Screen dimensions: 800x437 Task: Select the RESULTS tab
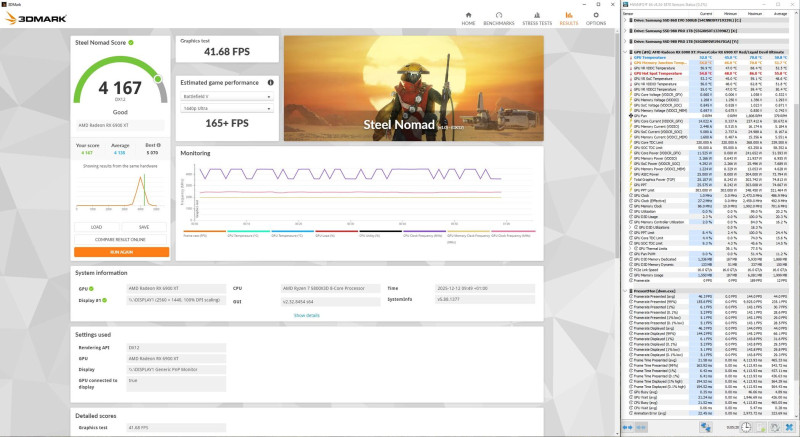pos(568,19)
